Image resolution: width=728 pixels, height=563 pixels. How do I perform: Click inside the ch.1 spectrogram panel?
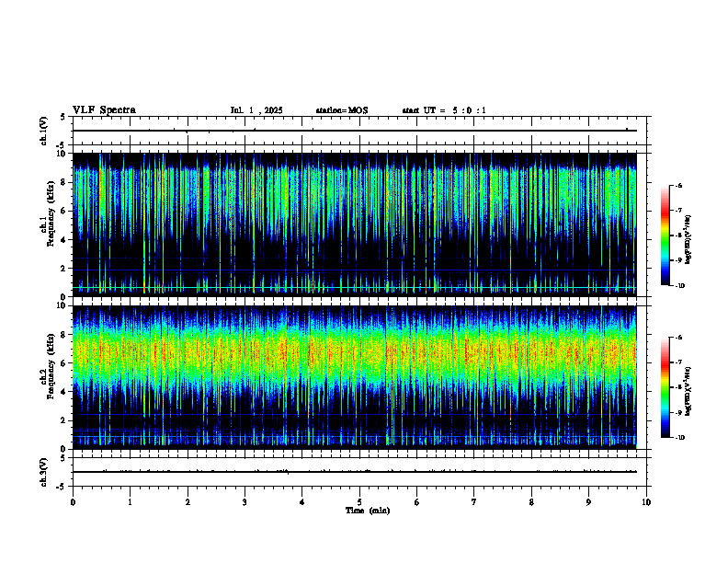[x=354, y=224]
